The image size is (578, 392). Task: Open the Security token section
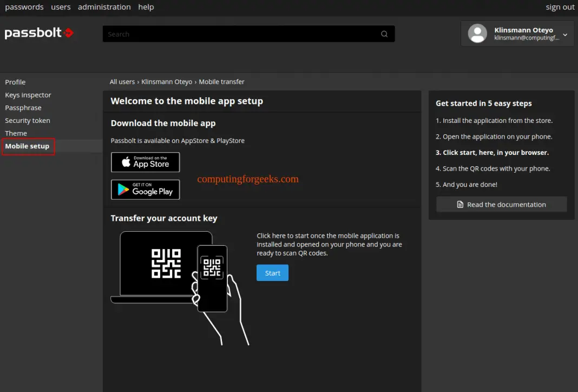tap(28, 121)
